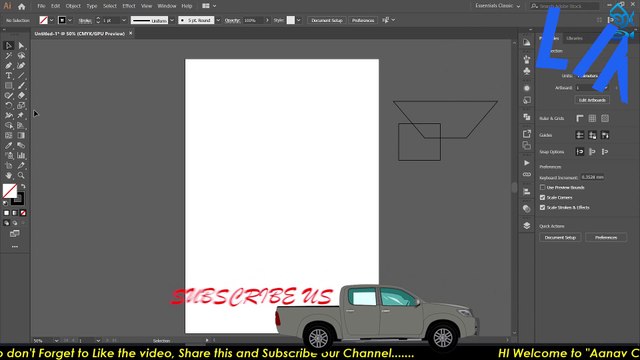This screenshot has width=640, height=360.
Task: Toggle smart guides in Guides row
Action: tap(605, 135)
